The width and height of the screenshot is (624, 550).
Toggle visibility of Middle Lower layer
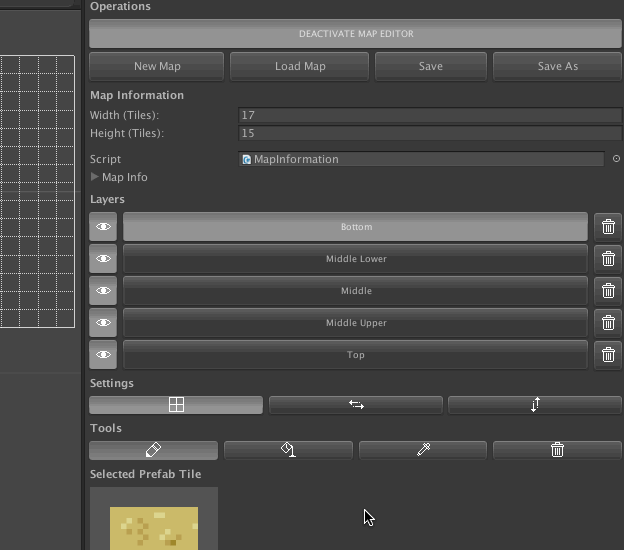[103, 259]
